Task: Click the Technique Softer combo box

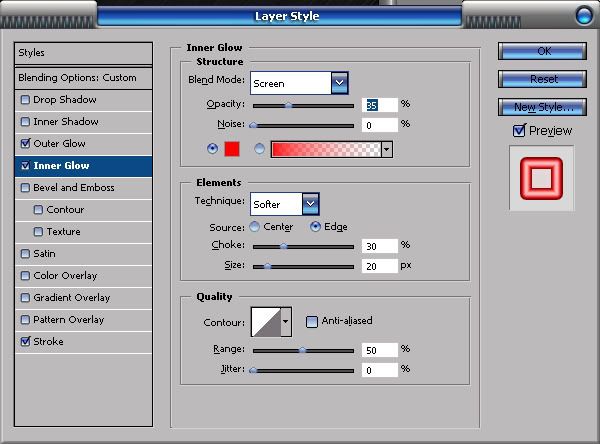Action: click(284, 204)
